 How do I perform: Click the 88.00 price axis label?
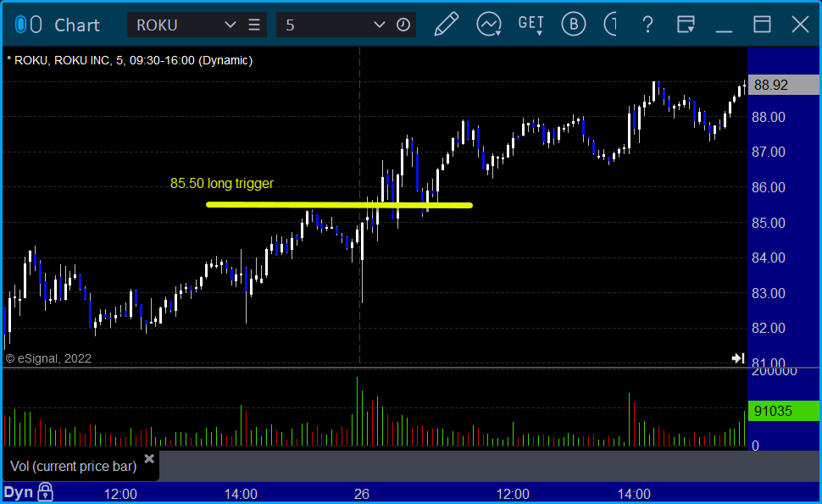pos(769,117)
